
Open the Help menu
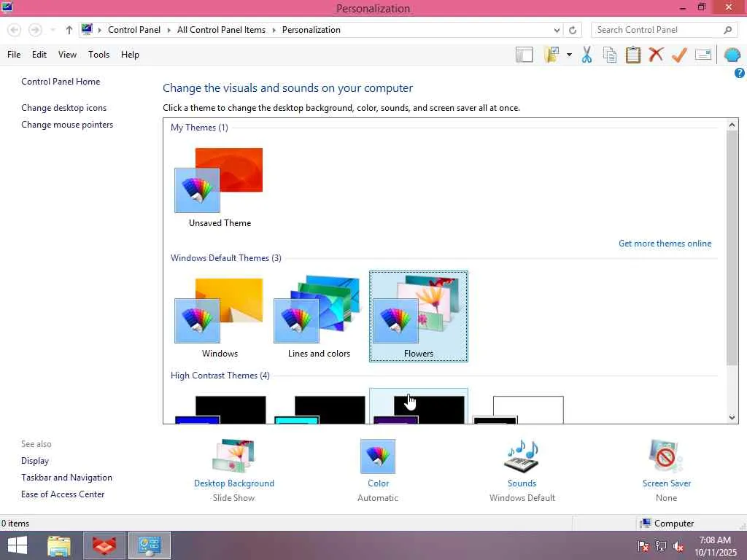[130, 55]
